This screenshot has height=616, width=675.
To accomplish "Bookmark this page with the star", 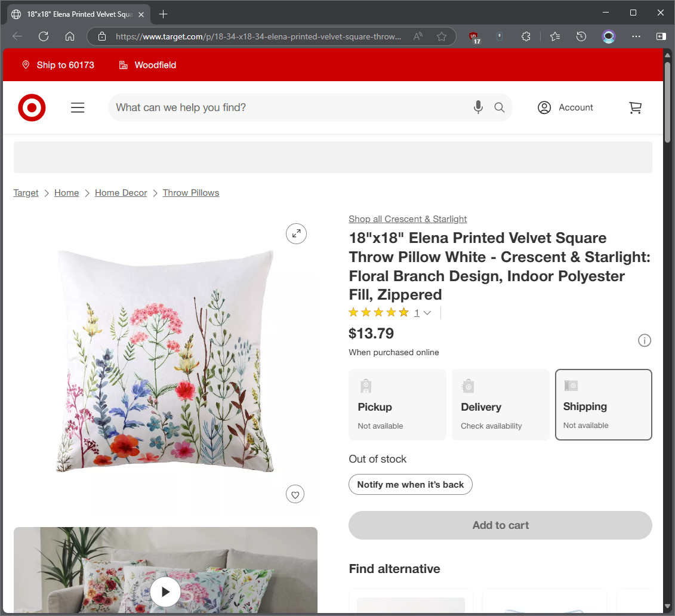I will (x=441, y=36).
